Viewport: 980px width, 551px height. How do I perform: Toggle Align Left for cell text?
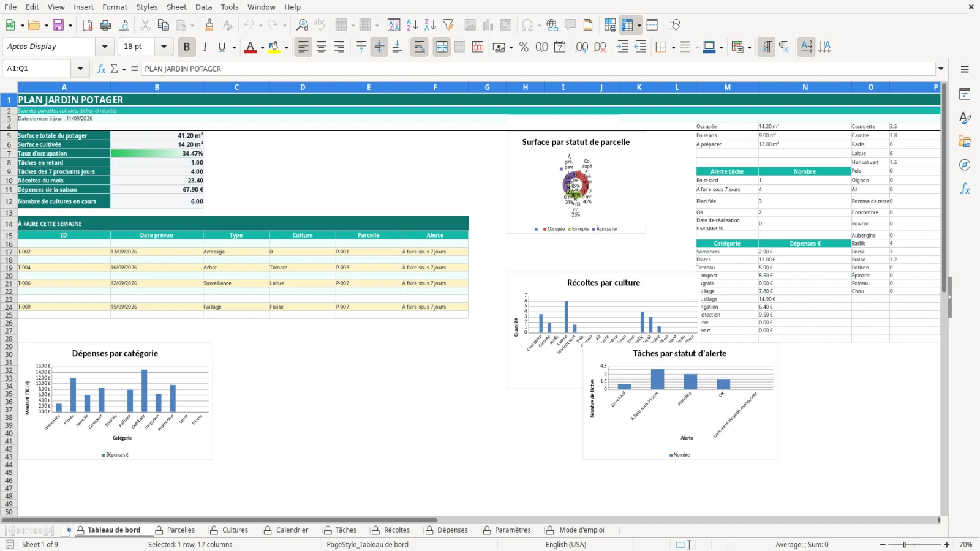click(x=303, y=47)
